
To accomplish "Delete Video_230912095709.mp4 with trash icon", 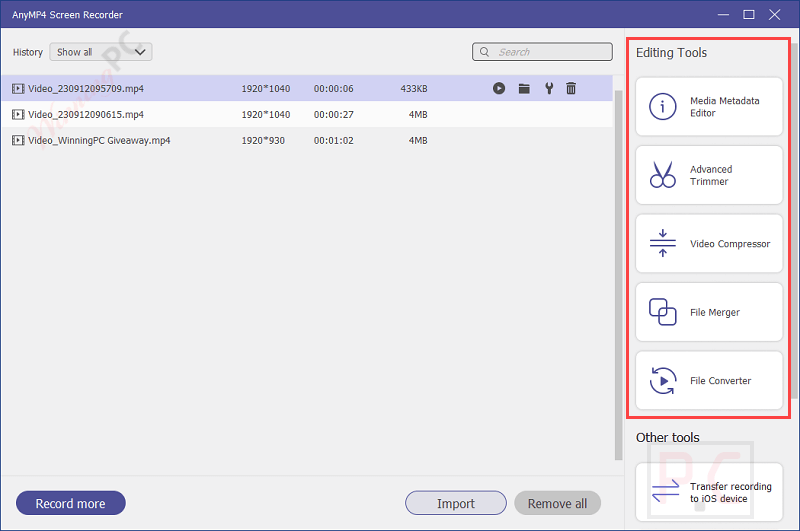I will coord(571,88).
